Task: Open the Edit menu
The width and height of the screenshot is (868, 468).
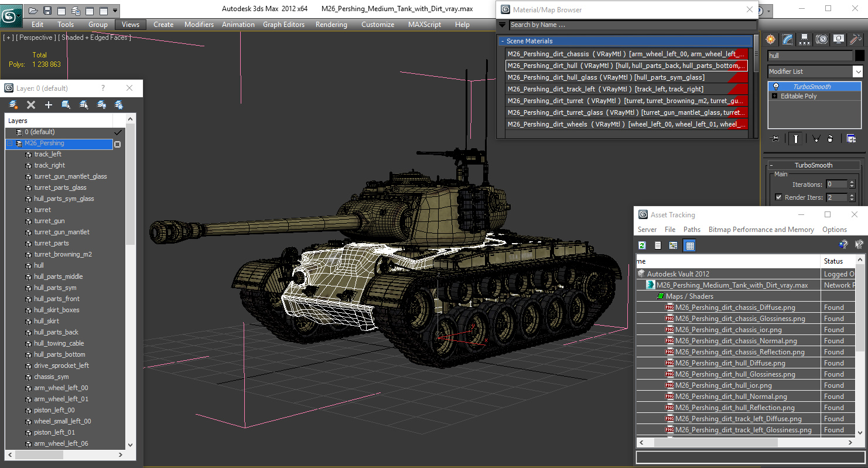Action: coord(37,25)
